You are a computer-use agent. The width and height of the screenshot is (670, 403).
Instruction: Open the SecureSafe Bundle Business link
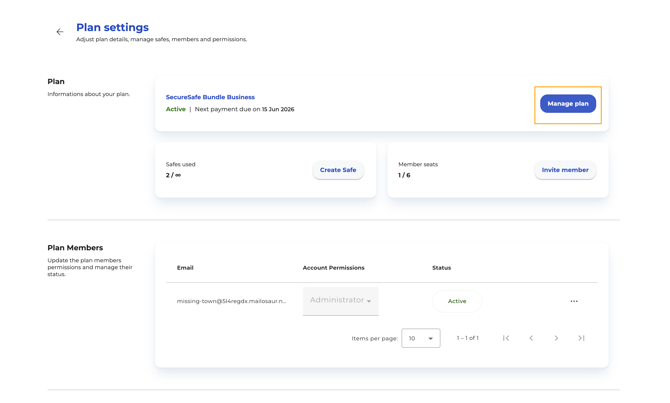(210, 97)
